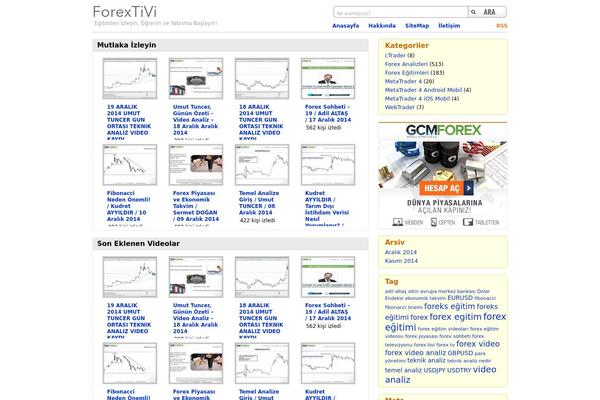Viewport: 600px width, 400px height.
Task: Open Forex Piyasası ve Ekonomik Takvim thumbnail in Mutlaka İzleyin
Action: click(x=196, y=165)
